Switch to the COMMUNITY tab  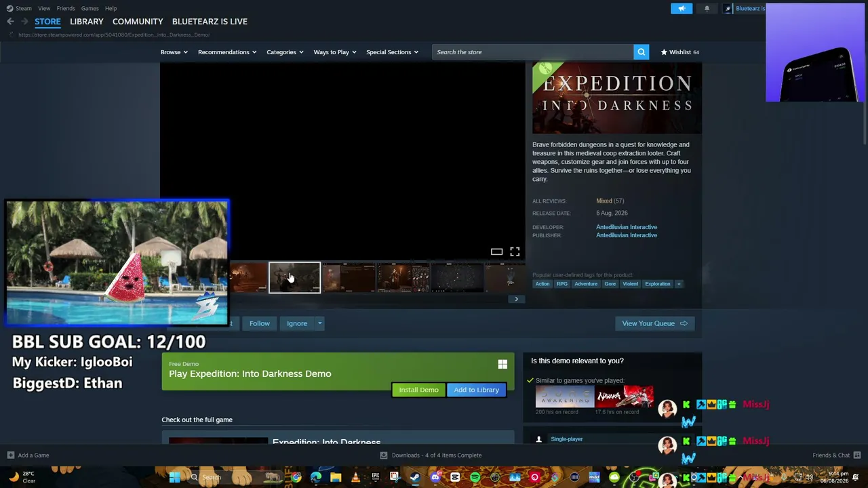click(138, 22)
